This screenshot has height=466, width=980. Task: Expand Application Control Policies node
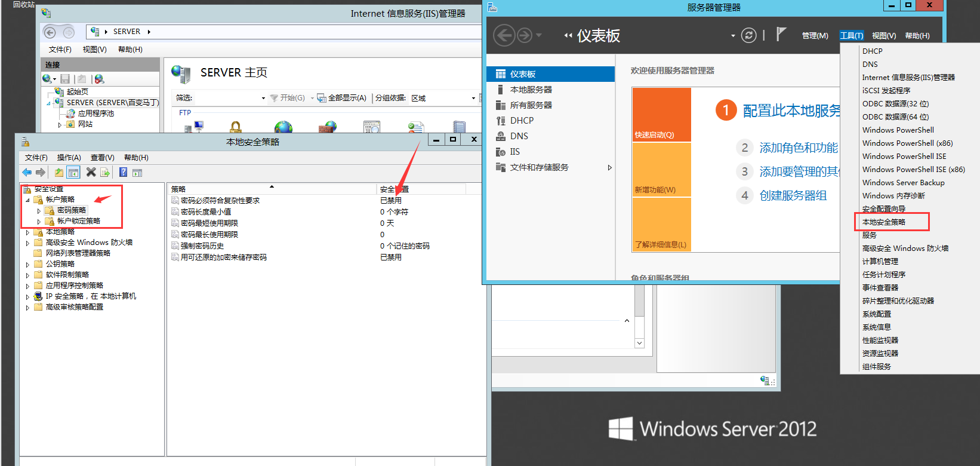tap(27, 286)
